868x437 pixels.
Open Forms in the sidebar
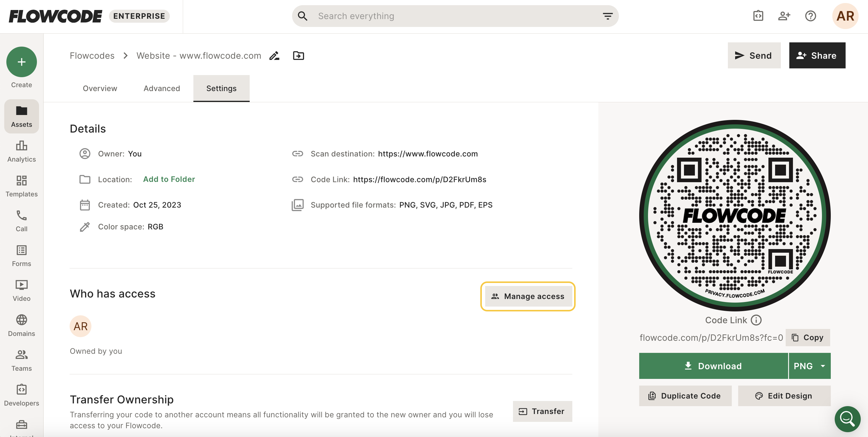[21, 256]
